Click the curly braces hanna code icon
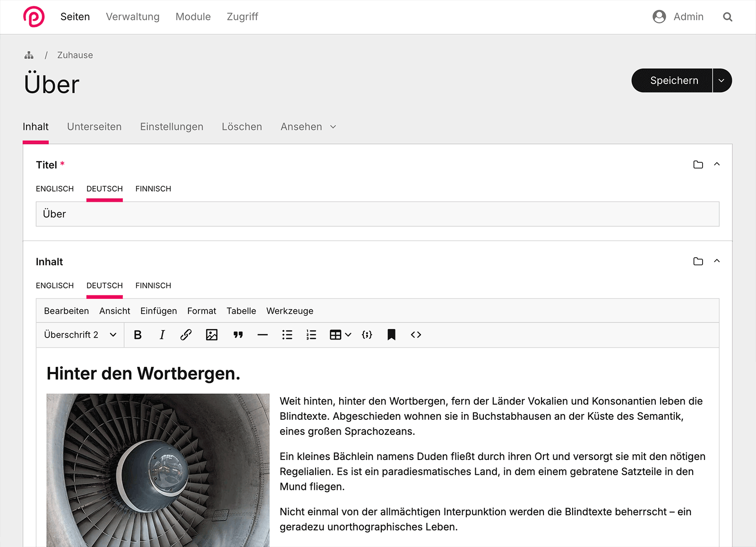Image resolution: width=756 pixels, height=547 pixels. coord(367,335)
